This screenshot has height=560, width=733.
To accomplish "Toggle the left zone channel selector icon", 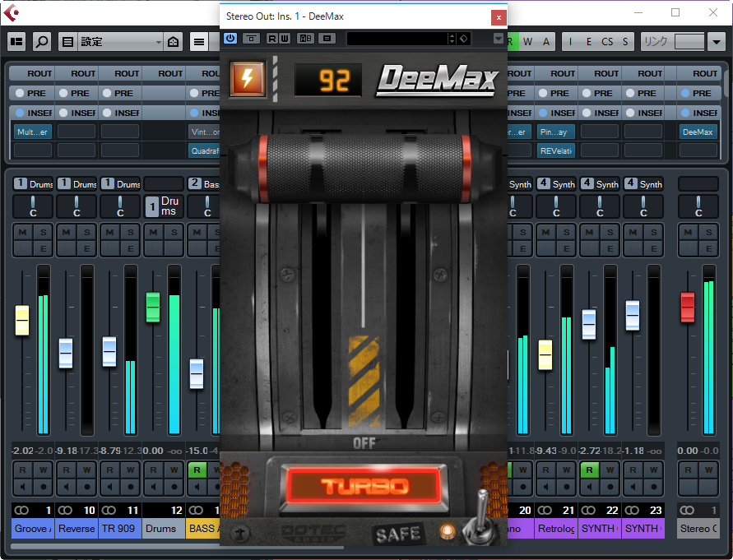I will 16,42.
